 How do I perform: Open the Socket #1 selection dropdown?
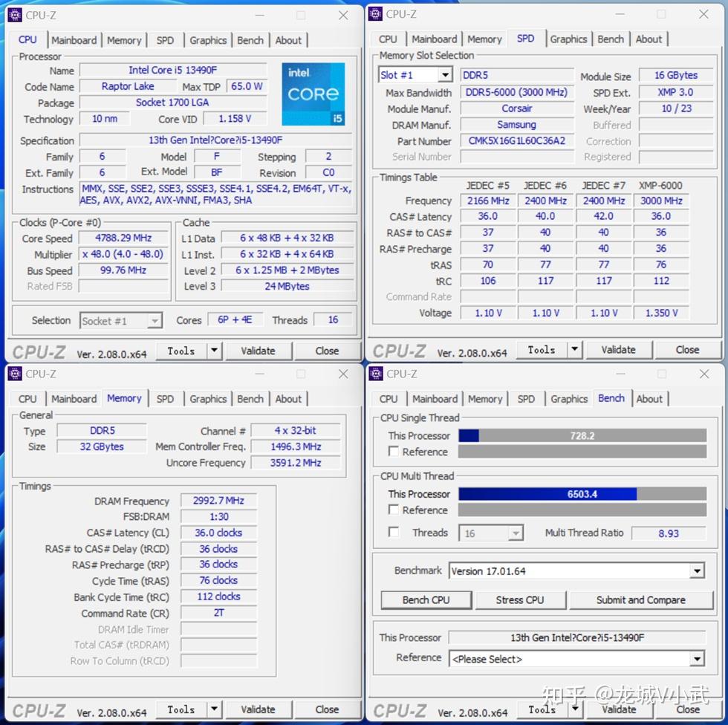155,321
